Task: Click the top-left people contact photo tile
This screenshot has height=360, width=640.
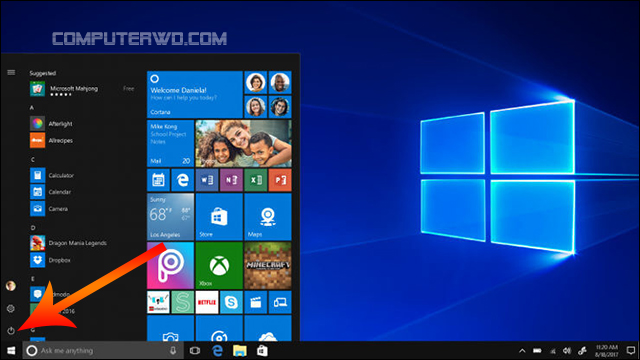Action: click(256, 82)
